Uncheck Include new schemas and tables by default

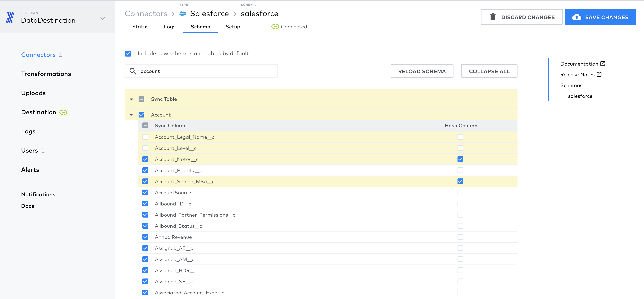128,53
